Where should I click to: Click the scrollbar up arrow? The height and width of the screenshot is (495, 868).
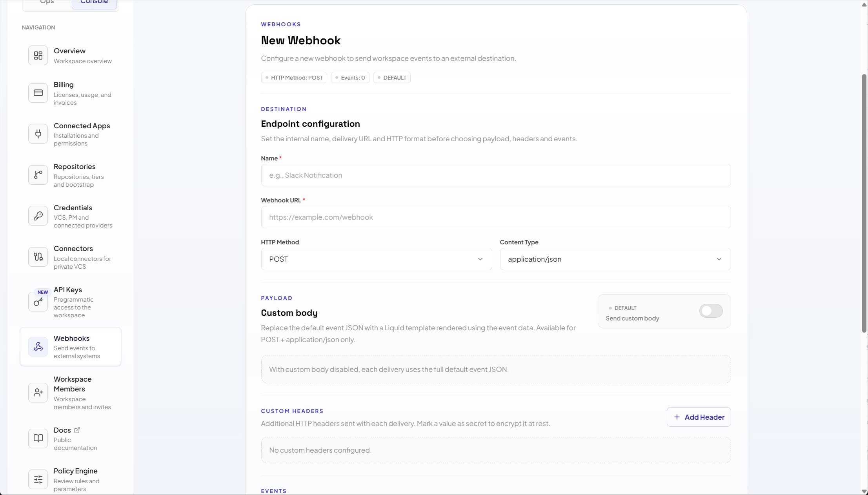click(x=864, y=5)
